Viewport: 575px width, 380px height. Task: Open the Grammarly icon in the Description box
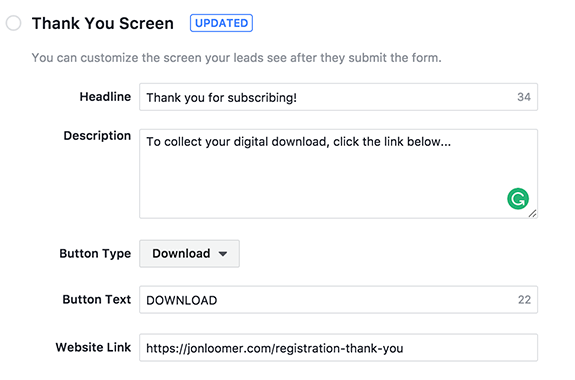point(518,199)
